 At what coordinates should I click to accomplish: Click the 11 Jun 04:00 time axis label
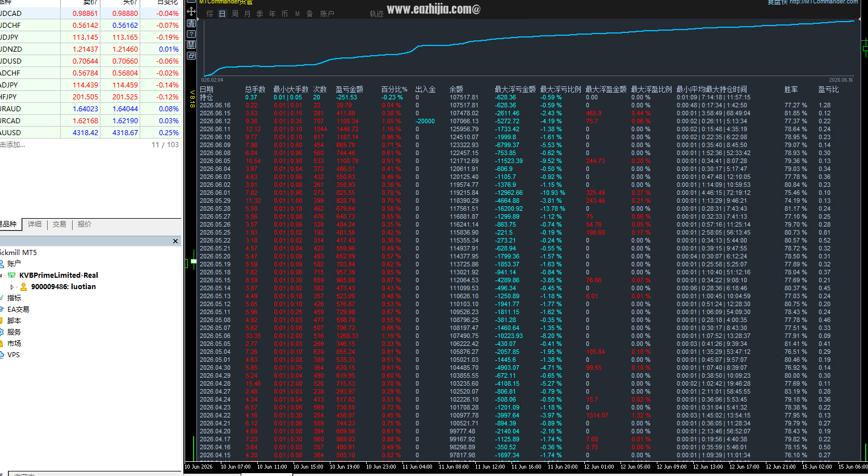417,467
